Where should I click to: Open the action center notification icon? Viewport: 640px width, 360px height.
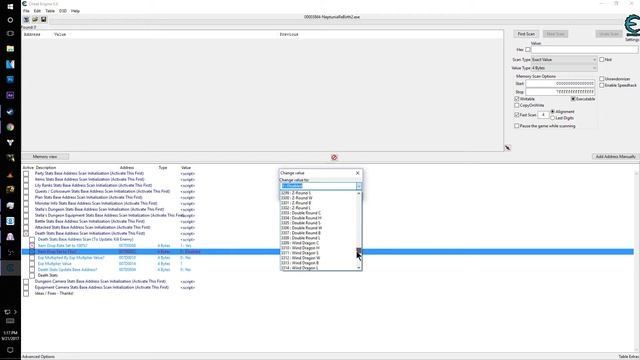[10, 350]
